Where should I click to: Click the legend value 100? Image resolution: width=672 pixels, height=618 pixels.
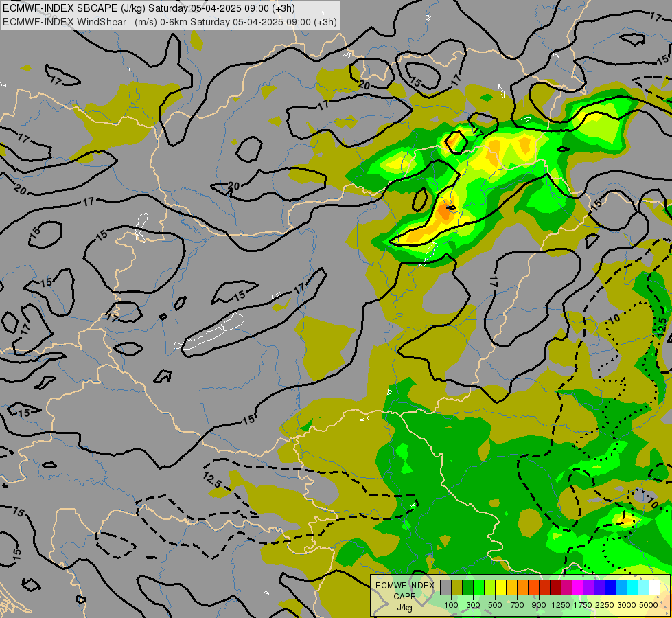(451, 605)
